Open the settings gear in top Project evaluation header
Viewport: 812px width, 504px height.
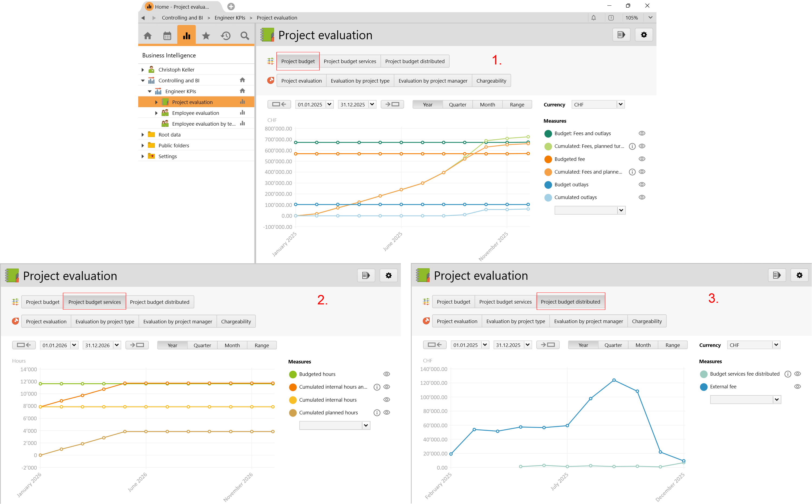coord(643,35)
